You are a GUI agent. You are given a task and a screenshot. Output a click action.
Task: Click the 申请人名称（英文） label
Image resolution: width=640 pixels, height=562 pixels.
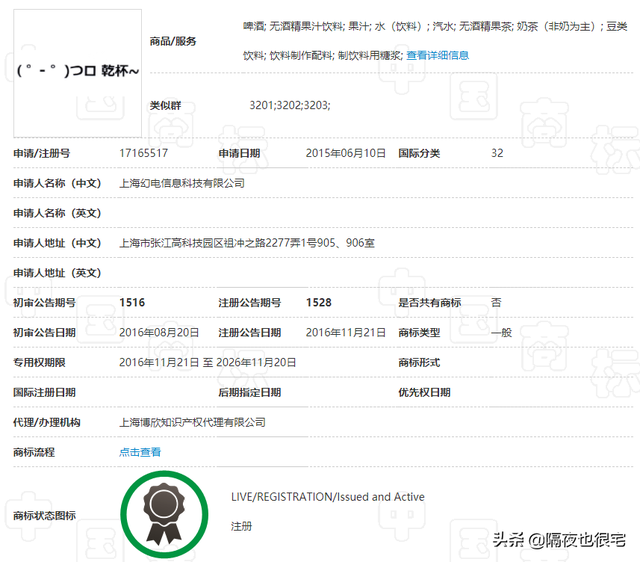coord(57,213)
